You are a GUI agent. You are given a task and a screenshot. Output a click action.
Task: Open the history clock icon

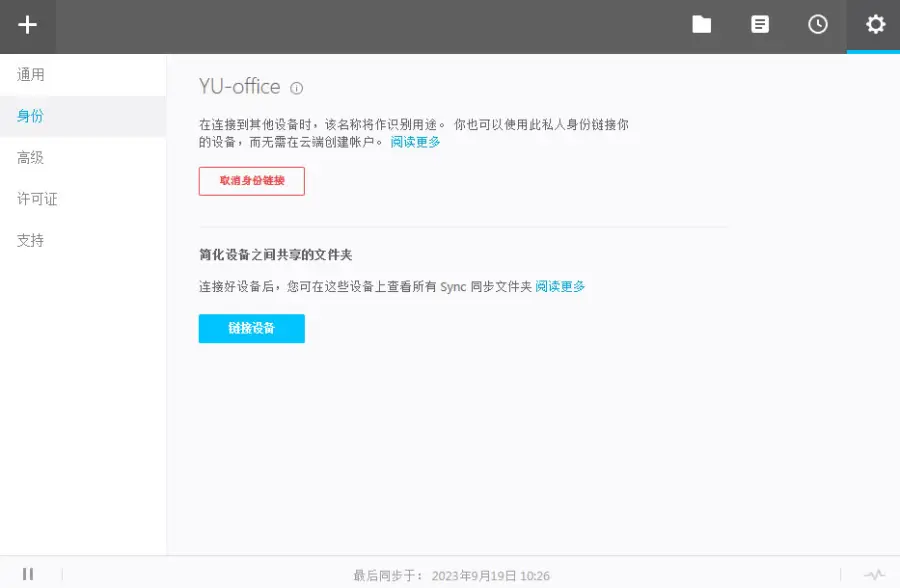point(817,25)
